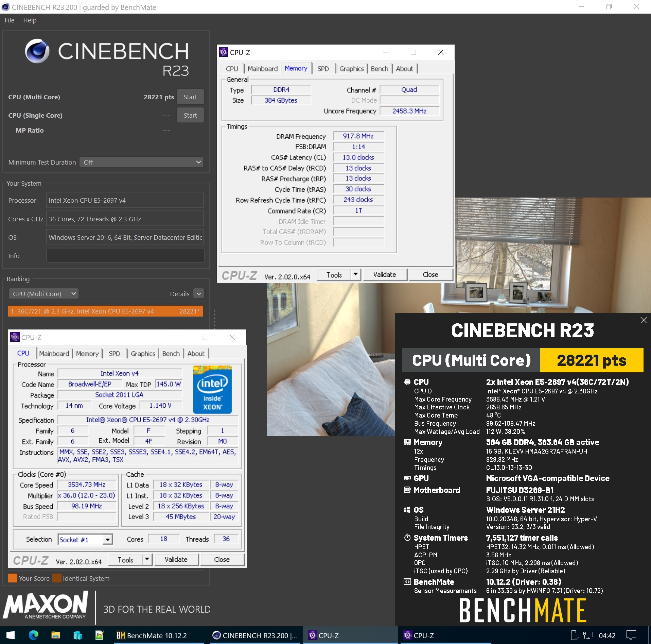Switch to the Mainboard tab in the Memory CPU-Z window

point(262,69)
